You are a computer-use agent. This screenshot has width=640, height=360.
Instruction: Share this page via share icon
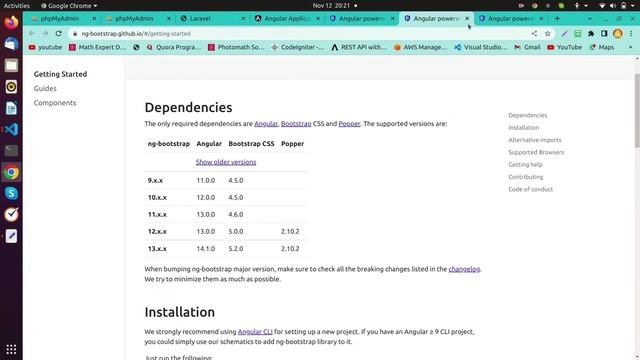pyautogui.click(x=534, y=33)
